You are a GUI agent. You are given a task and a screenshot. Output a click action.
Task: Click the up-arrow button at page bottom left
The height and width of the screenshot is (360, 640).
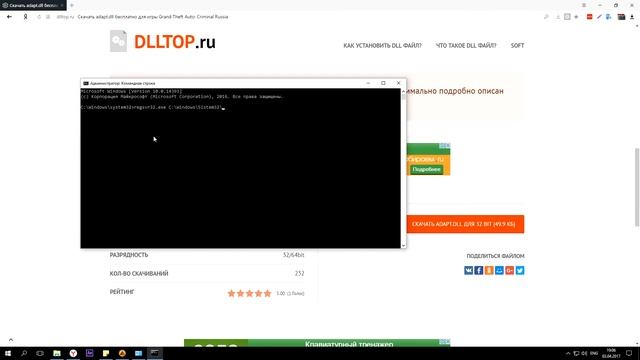coord(11,340)
